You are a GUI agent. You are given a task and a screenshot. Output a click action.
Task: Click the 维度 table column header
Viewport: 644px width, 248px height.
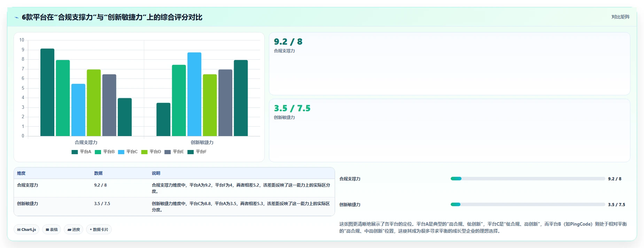point(21,173)
